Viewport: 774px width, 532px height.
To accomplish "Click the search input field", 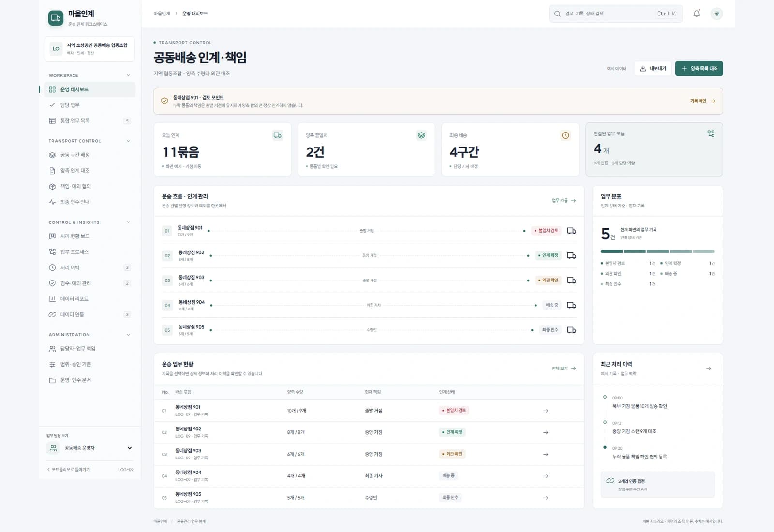I will click(x=615, y=14).
